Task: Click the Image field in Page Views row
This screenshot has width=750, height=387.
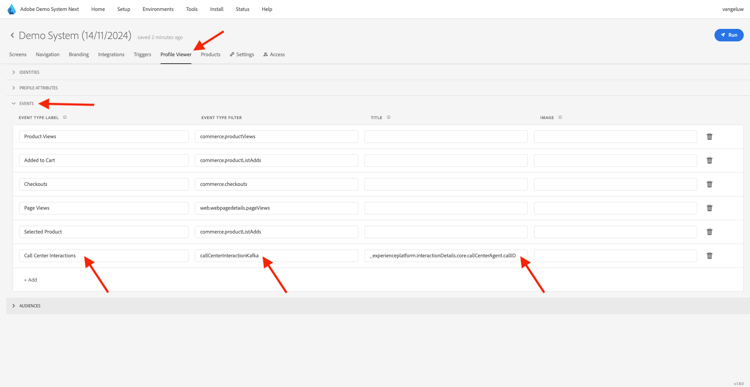Action: [616, 208]
